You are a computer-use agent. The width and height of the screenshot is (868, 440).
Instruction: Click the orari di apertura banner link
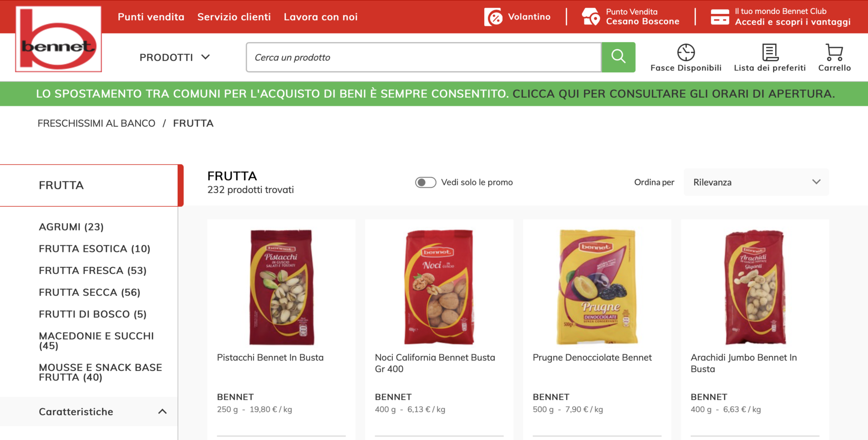point(673,94)
